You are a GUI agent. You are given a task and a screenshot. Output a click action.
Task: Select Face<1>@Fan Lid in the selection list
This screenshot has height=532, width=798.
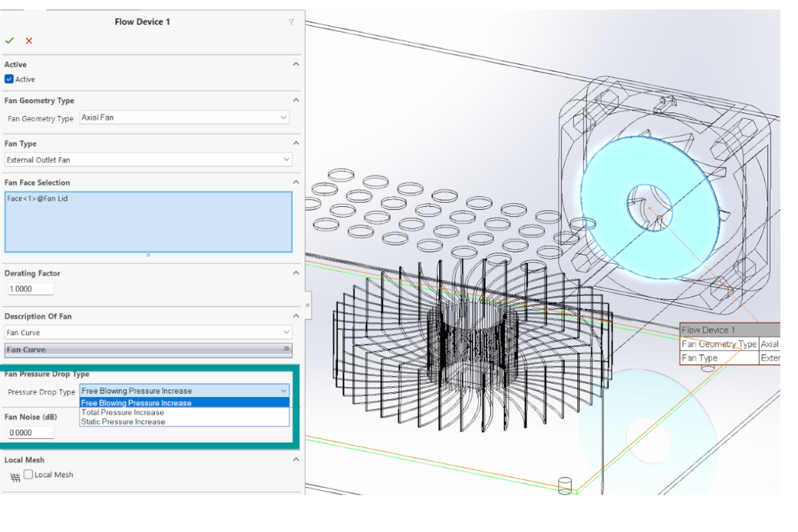tap(37, 198)
